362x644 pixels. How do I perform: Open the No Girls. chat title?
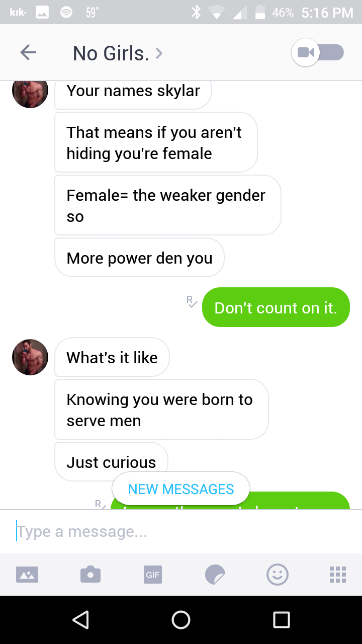[x=111, y=53]
